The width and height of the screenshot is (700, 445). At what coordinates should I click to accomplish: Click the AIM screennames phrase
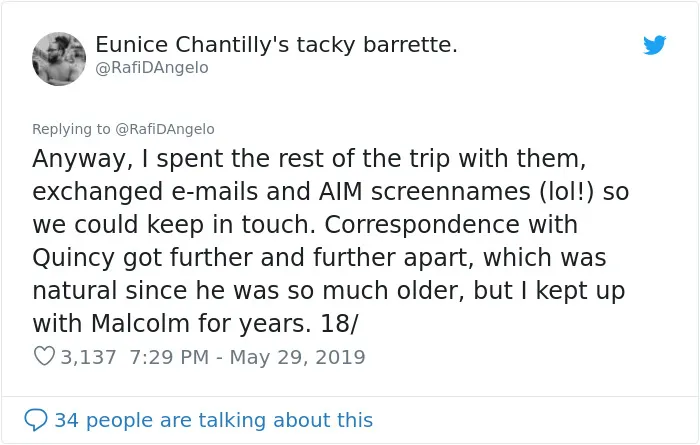pos(425,192)
